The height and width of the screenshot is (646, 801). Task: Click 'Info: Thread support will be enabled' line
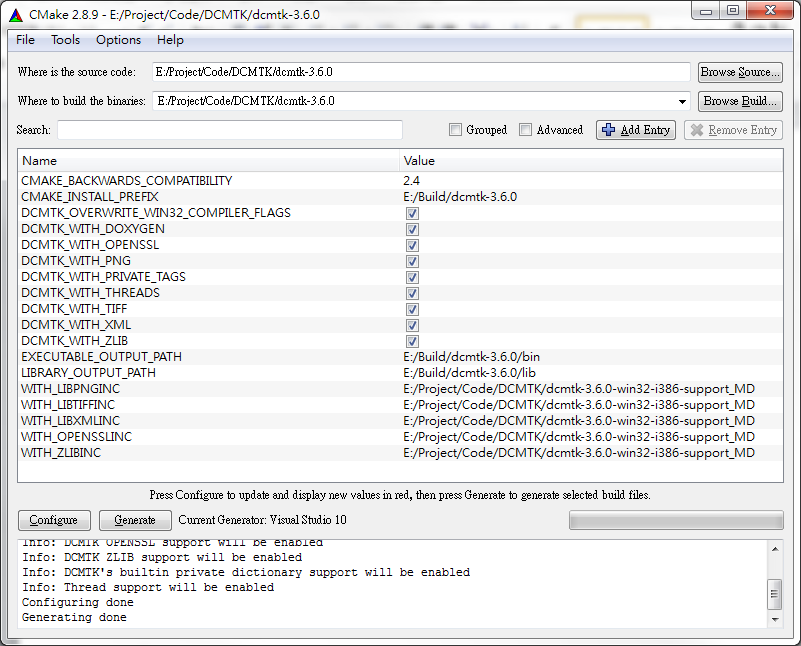tap(148, 587)
